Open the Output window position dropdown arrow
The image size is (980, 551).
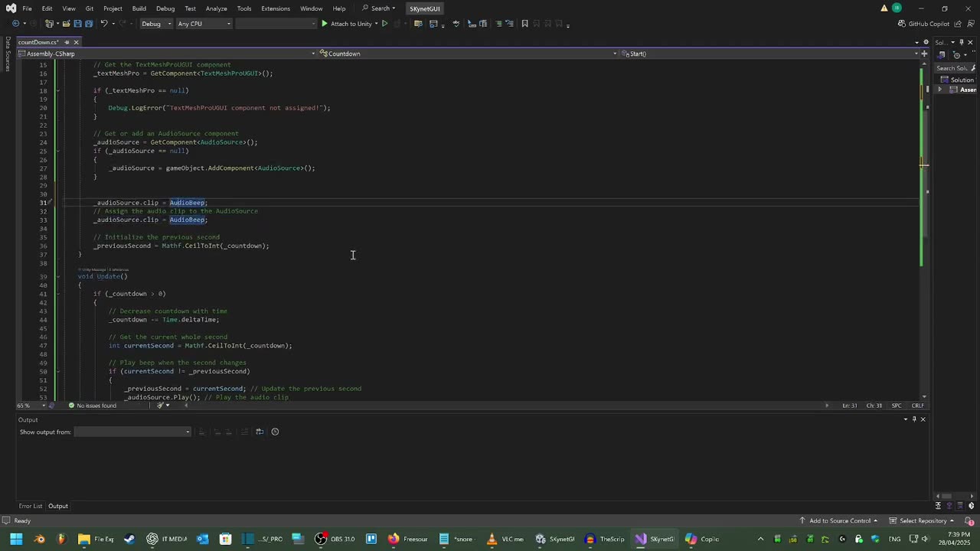906,419
